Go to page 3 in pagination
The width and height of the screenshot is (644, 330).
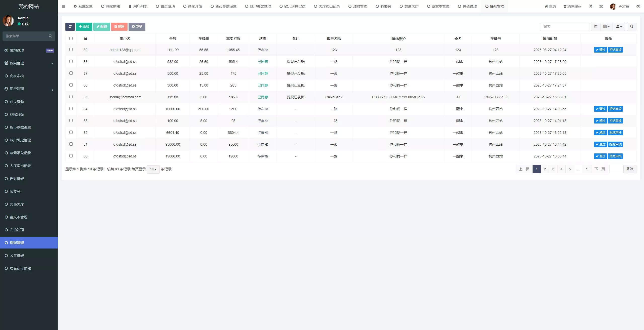pos(553,169)
